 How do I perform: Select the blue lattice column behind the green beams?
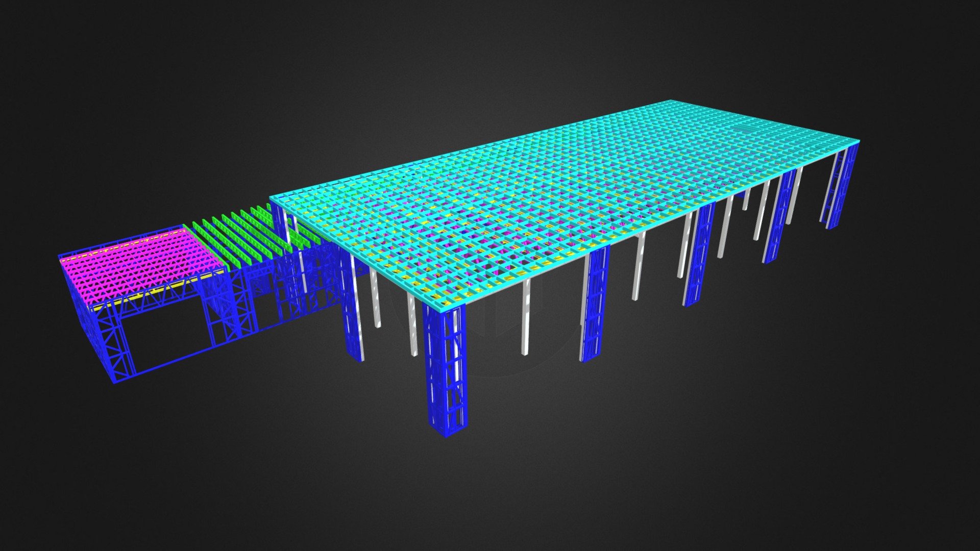pyautogui.click(x=281, y=217)
